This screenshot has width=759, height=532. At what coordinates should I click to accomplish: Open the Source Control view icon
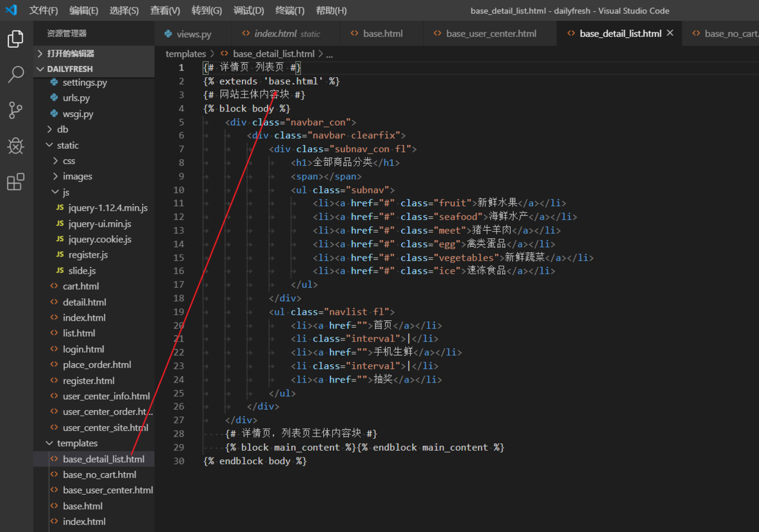(x=15, y=110)
